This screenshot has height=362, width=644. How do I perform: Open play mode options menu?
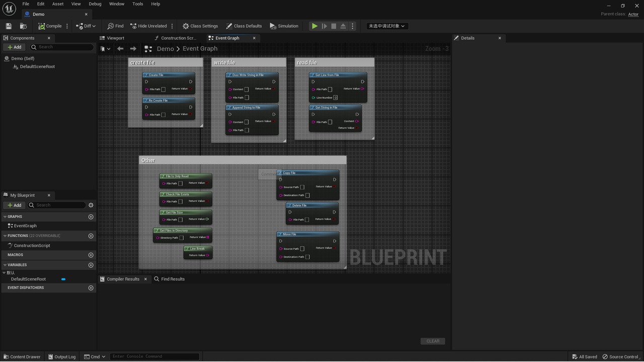(352, 26)
